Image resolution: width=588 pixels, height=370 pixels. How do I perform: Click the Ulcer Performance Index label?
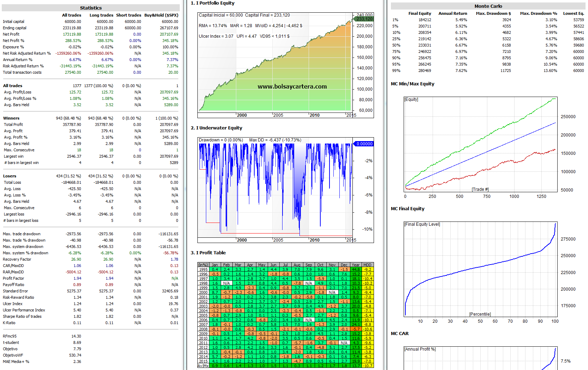pos(24,310)
